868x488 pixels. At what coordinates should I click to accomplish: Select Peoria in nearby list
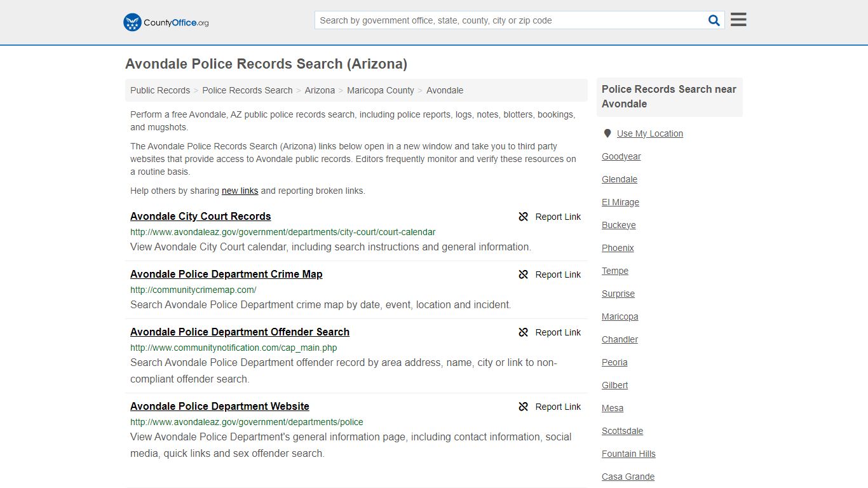click(x=614, y=362)
